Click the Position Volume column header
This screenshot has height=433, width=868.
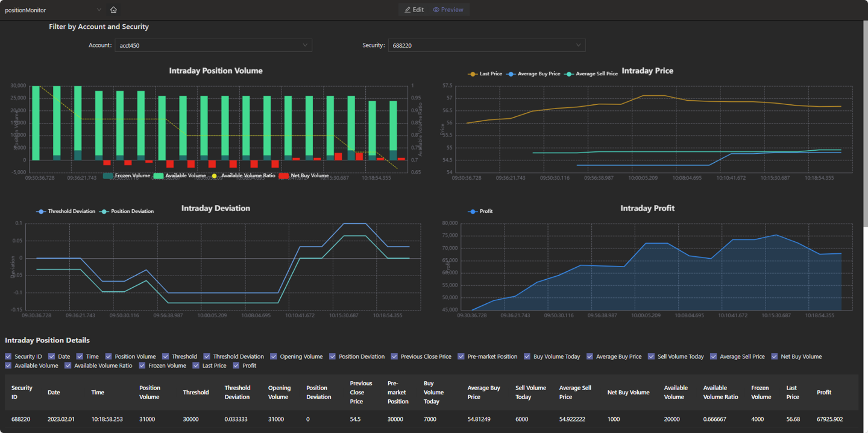click(149, 393)
